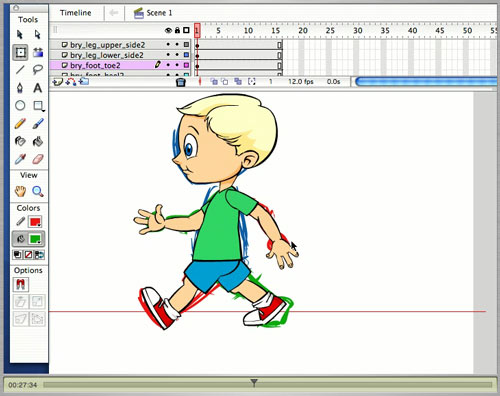The width and height of the screenshot is (500, 396).
Task: Toggle outline square for bry_leg_upper_side2
Action: coord(186,44)
